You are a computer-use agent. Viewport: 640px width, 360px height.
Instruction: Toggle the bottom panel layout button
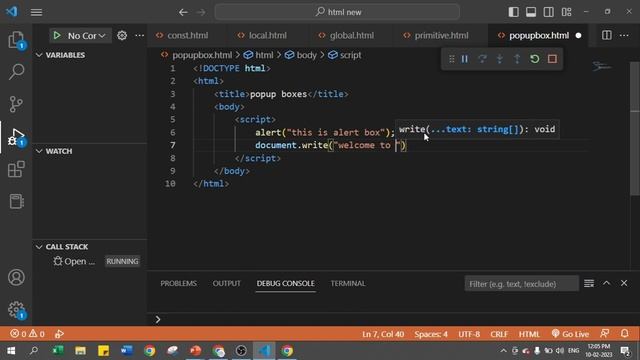(531, 12)
